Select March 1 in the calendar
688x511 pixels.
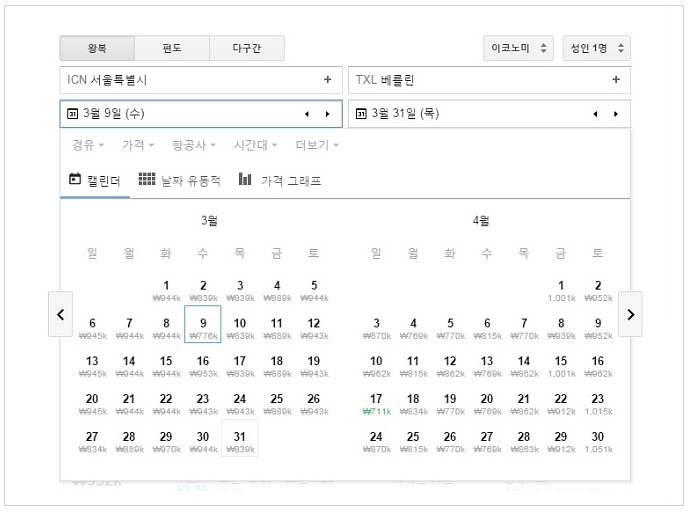coord(166,291)
